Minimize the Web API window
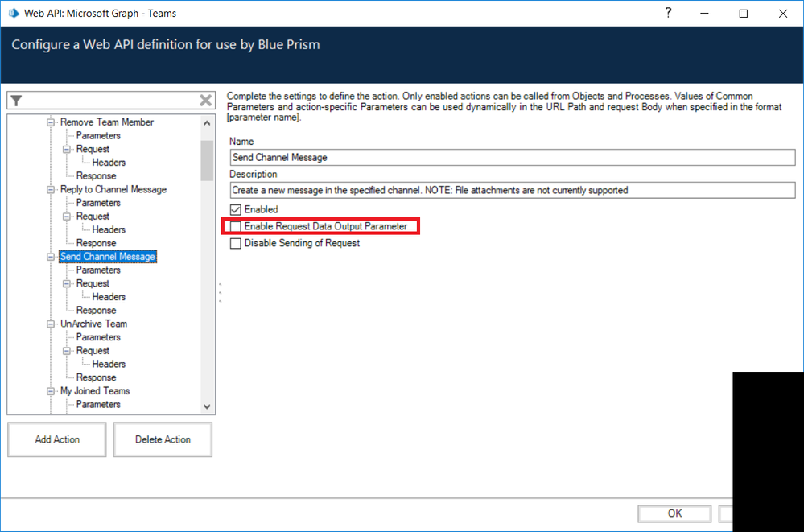804x532 pixels. (705, 13)
